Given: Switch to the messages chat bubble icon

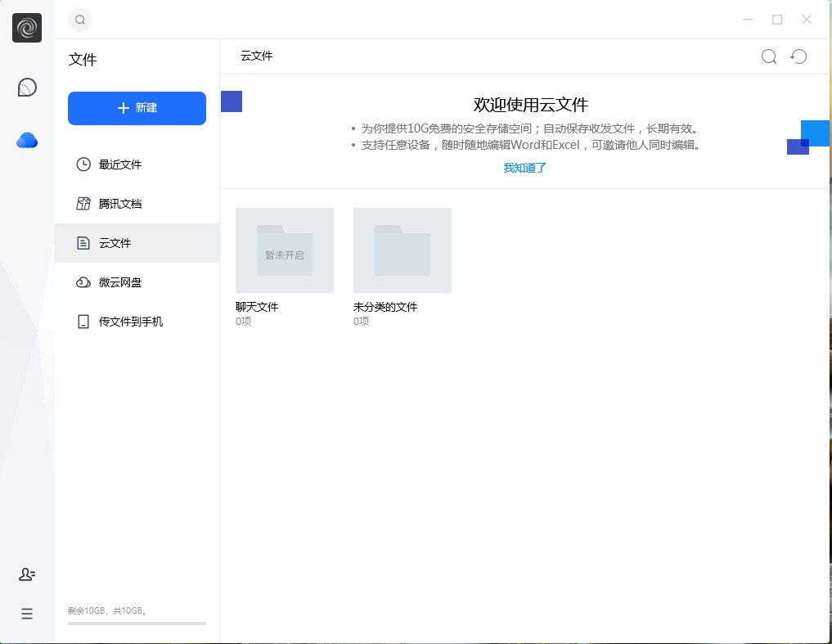Looking at the screenshot, I should click(x=27, y=88).
